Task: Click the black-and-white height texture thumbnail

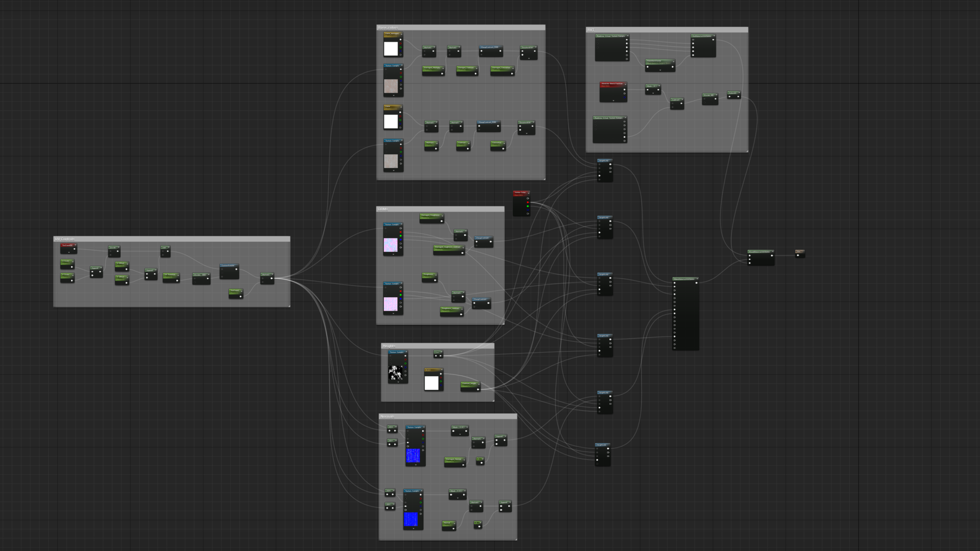Action: pos(395,373)
